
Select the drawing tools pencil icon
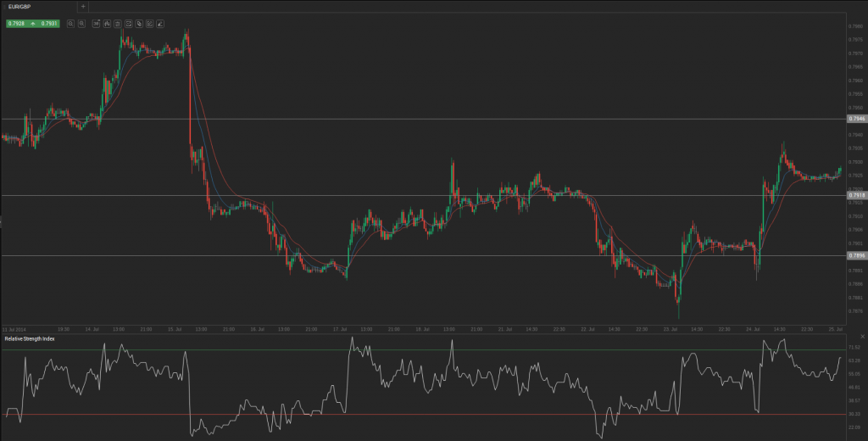click(x=160, y=24)
